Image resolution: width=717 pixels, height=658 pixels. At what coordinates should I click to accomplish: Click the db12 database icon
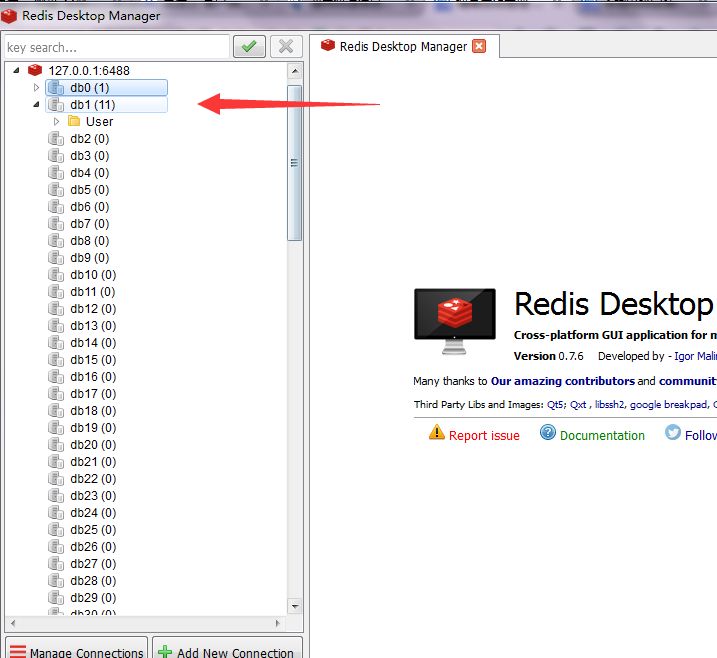(56, 309)
